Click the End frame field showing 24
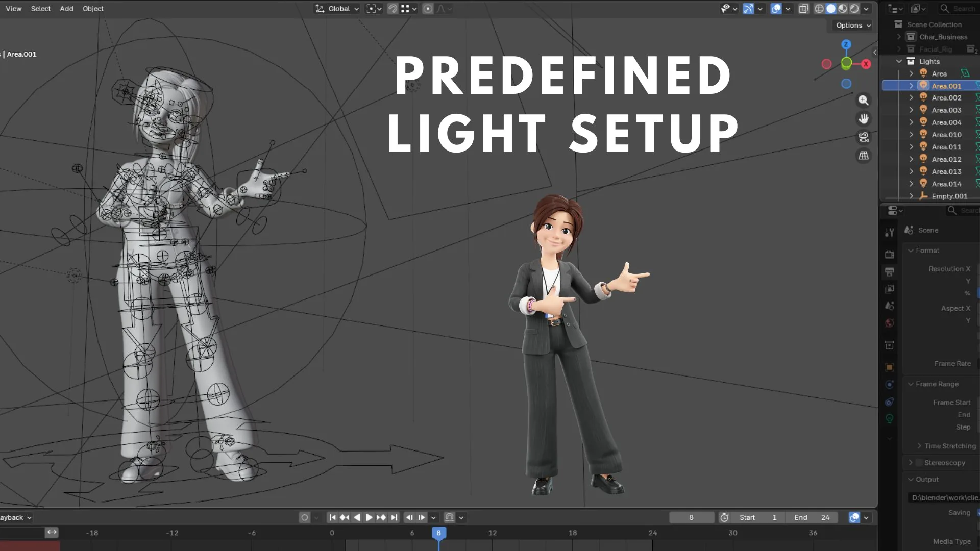980x551 pixels. 812,517
